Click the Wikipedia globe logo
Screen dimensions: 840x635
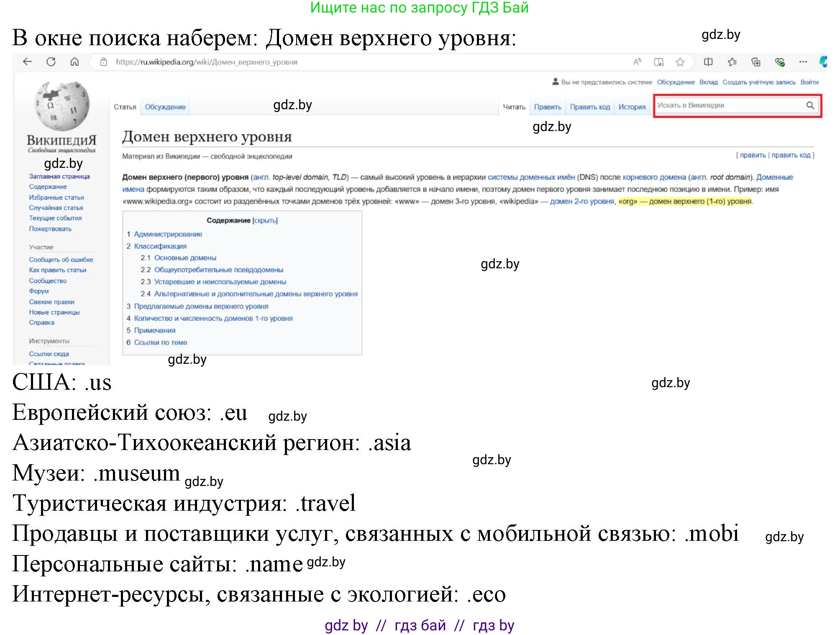pyautogui.click(x=62, y=105)
